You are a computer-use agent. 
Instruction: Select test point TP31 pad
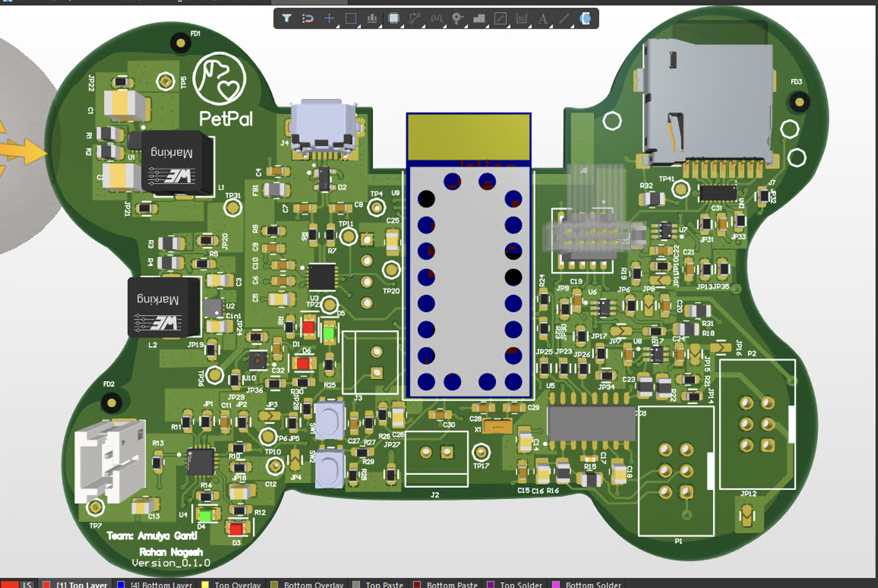coord(233,208)
